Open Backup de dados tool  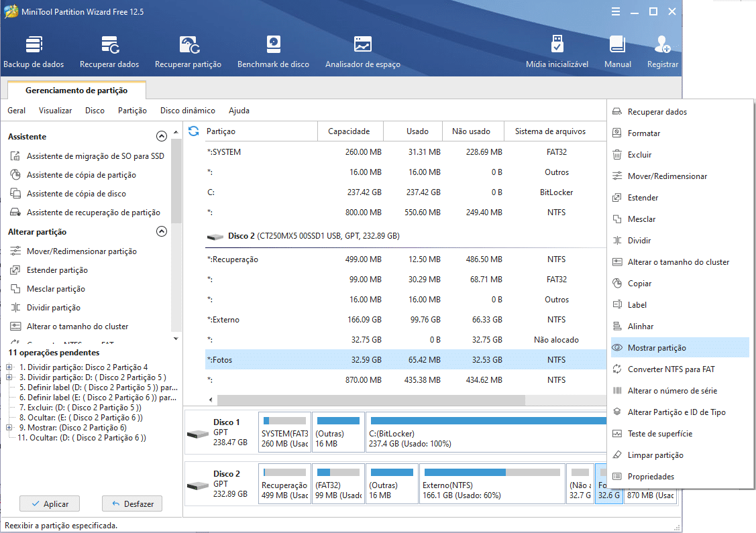click(x=34, y=52)
